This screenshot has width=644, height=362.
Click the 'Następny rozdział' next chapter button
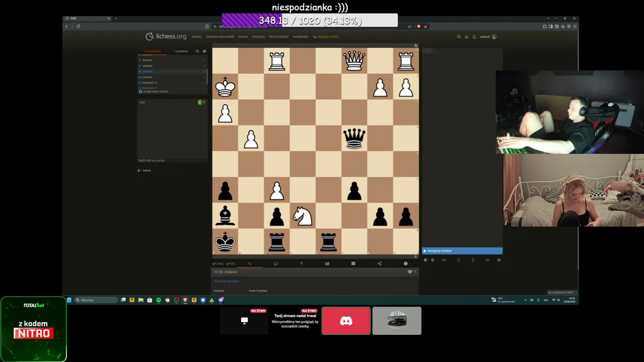coord(462,251)
